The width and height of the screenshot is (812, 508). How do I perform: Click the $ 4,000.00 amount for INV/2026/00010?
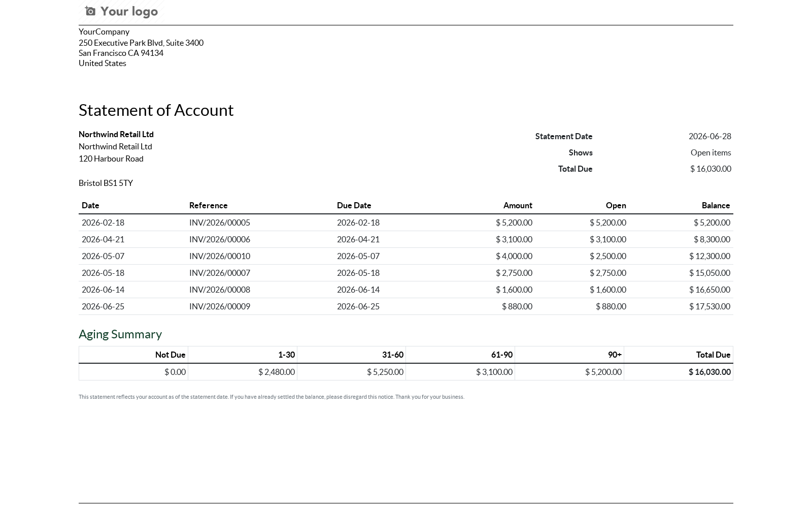coord(514,256)
